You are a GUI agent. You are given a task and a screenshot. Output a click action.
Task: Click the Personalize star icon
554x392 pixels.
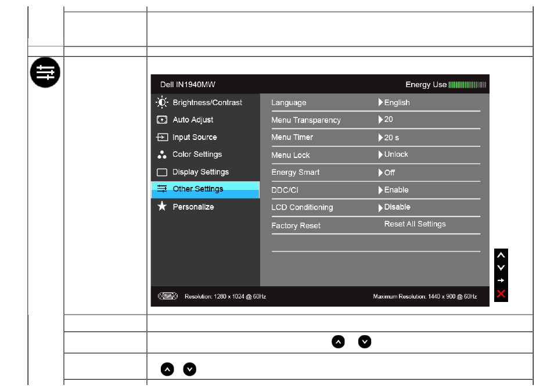coord(162,206)
